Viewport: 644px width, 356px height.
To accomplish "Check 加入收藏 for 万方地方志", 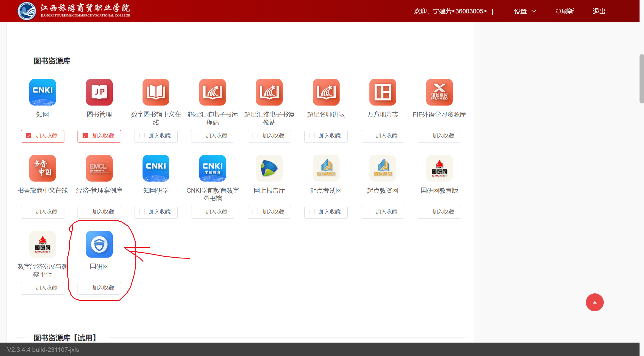I will 369,136.
